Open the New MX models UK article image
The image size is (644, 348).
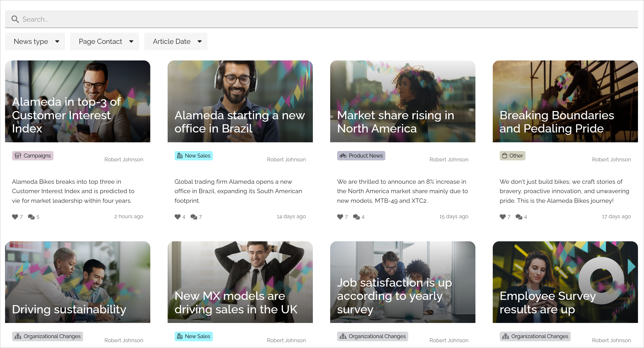240,282
